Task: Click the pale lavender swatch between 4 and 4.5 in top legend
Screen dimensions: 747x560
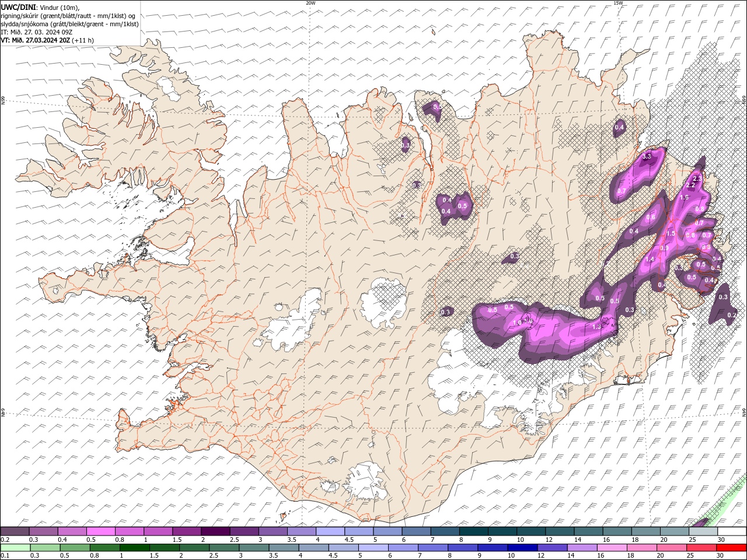Action: pyautogui.click(x=330, y=531)
